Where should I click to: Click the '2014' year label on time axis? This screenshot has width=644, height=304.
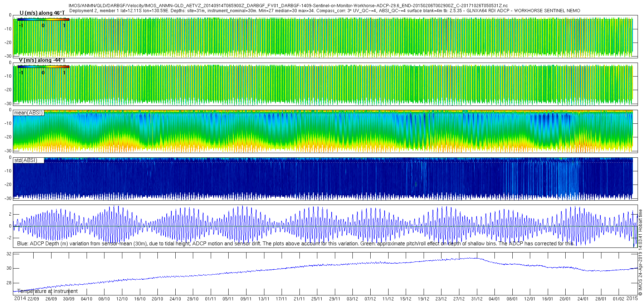(20, 299)
